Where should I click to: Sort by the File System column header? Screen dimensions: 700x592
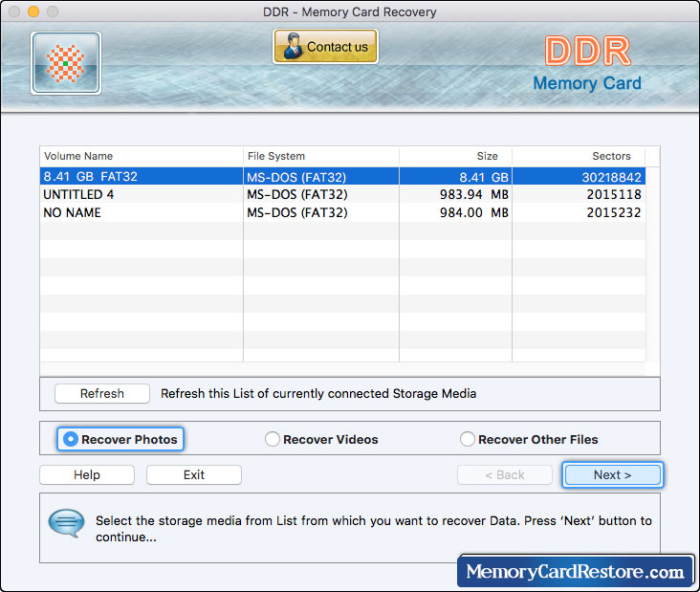coord(321,156)
